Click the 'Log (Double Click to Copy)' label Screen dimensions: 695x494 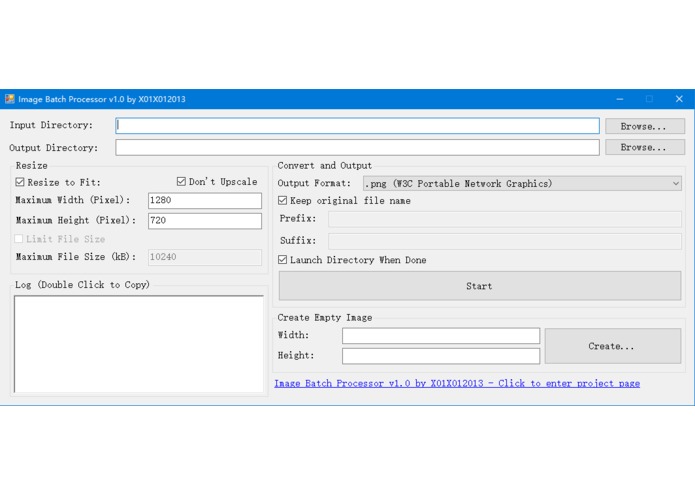pyautogui.click(x=82, y=285)
